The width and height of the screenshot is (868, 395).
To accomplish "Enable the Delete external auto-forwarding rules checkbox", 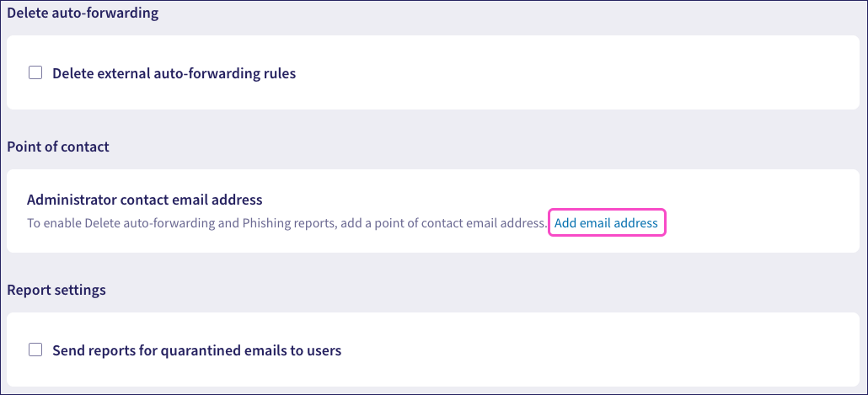I will [35, 73].
